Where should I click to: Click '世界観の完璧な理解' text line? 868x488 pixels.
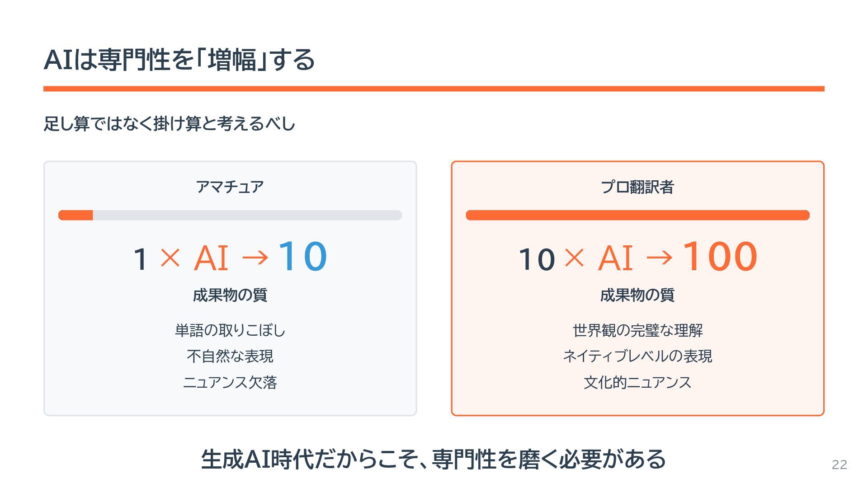pyautogui.click(x=637, y=330)
